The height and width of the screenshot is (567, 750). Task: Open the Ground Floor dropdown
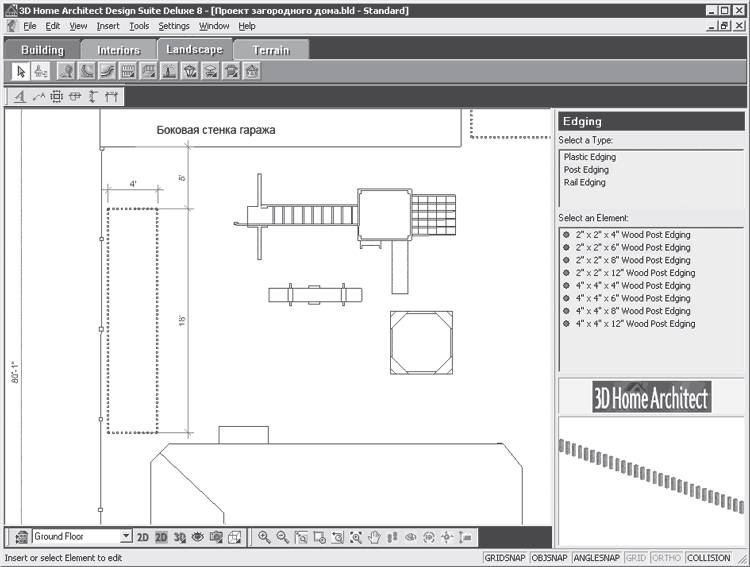click(x=126, y=536)
